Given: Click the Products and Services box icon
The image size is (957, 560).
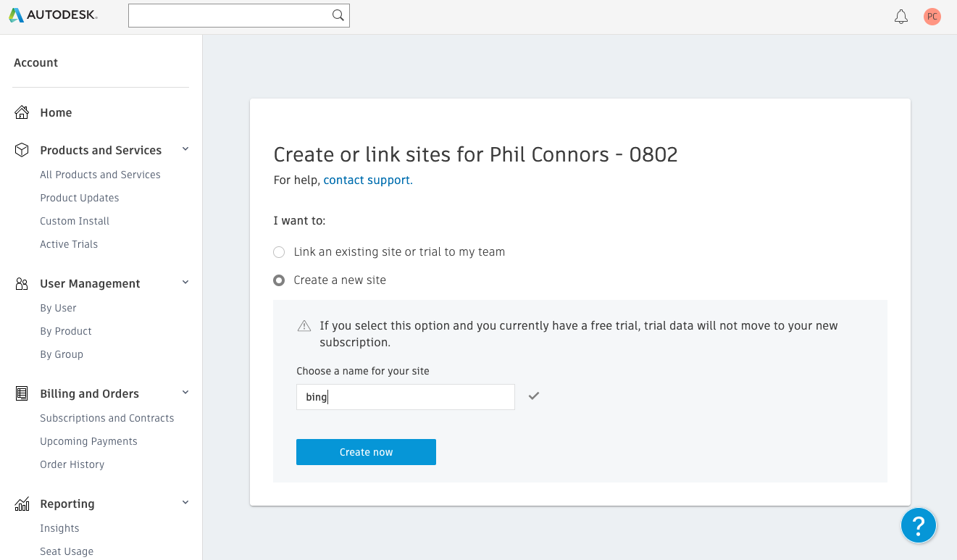Looking at the screenshot, I should 21,149.
